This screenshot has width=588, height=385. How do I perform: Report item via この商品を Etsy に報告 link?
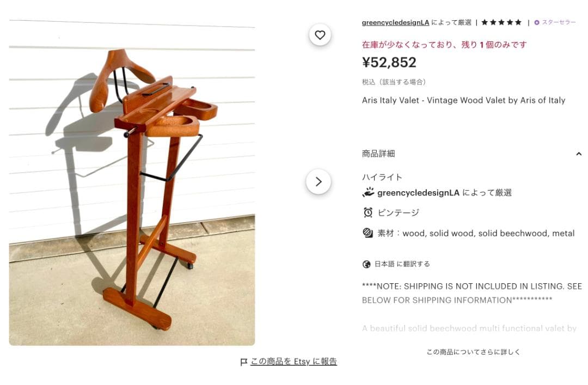tap(293, 362)
